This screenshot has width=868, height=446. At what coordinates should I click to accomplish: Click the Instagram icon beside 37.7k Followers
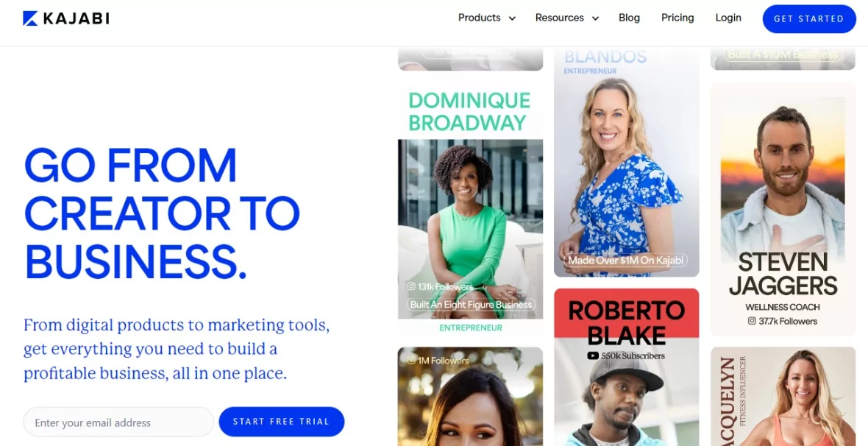click(x=752, y=321)
